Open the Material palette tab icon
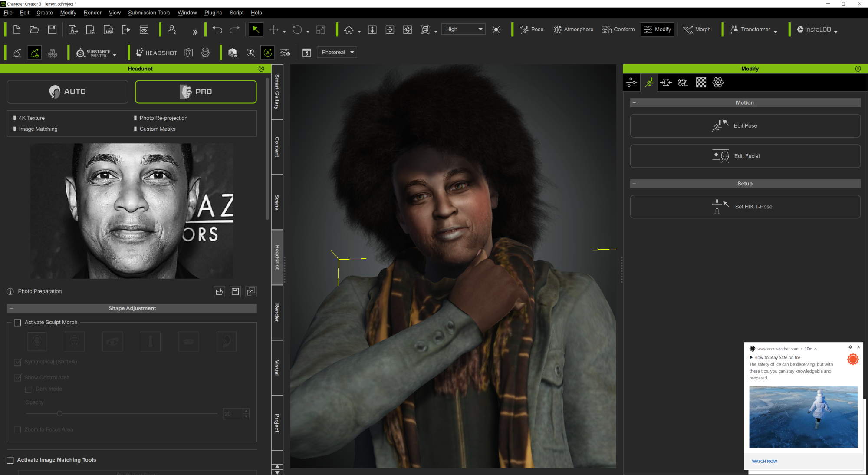Screen dimensions: 868x475 click(683, 82)
